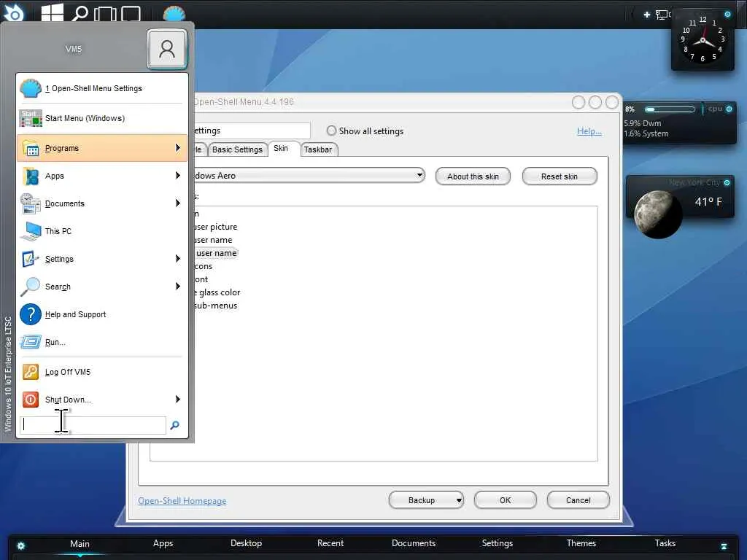
Task: Select Desktop in bottom dock
Action: tap(247, 543)
